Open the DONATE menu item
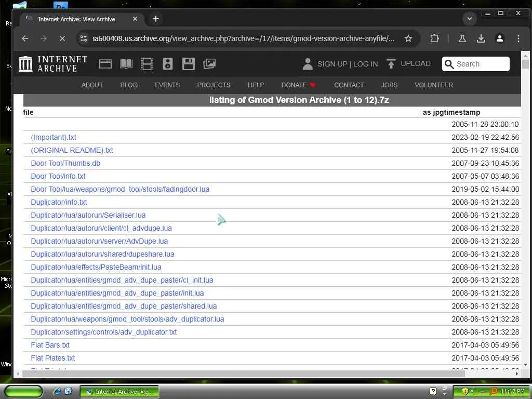 click(x=298, y=85)
